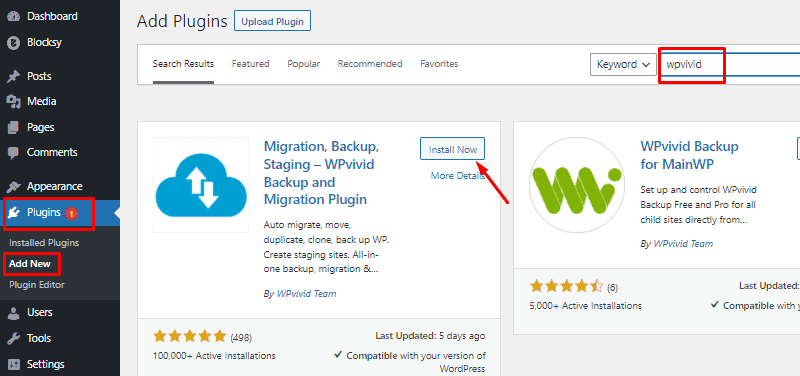Click the 4.5-star rating with 6 reviews

point(566,286)
